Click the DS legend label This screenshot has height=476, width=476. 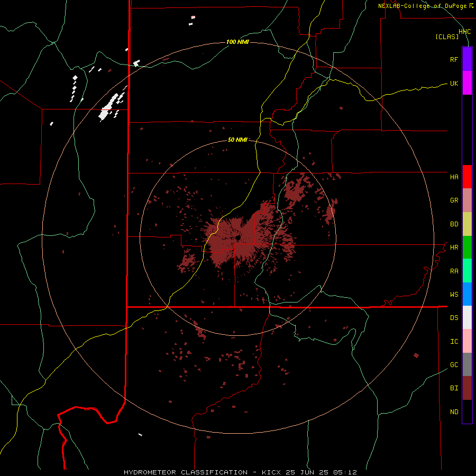454,317
